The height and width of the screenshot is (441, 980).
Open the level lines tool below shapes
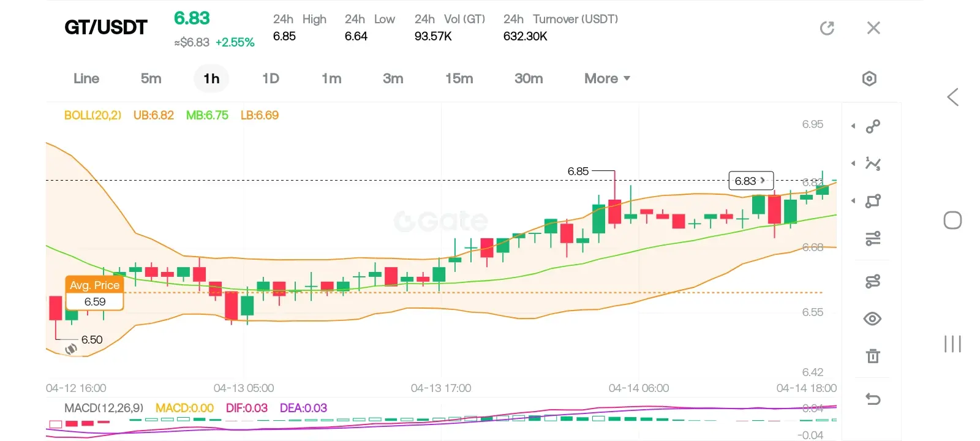[x=873, y=238]
